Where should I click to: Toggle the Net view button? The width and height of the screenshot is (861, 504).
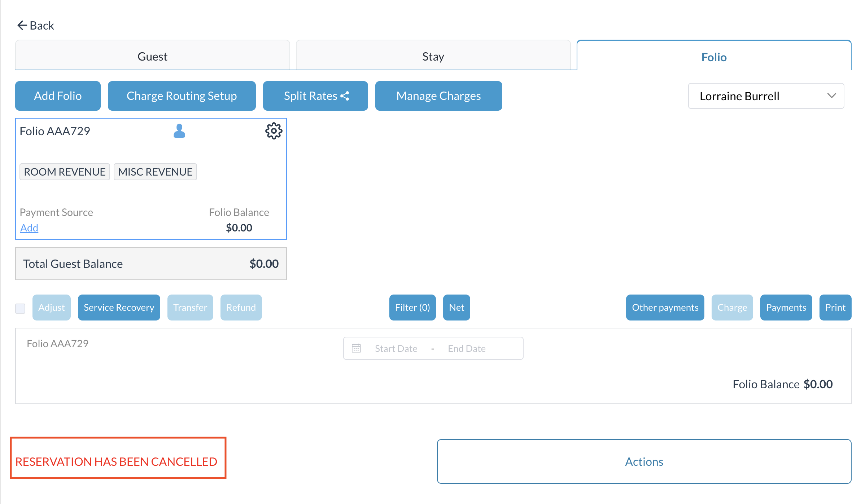tap(456, 308)
